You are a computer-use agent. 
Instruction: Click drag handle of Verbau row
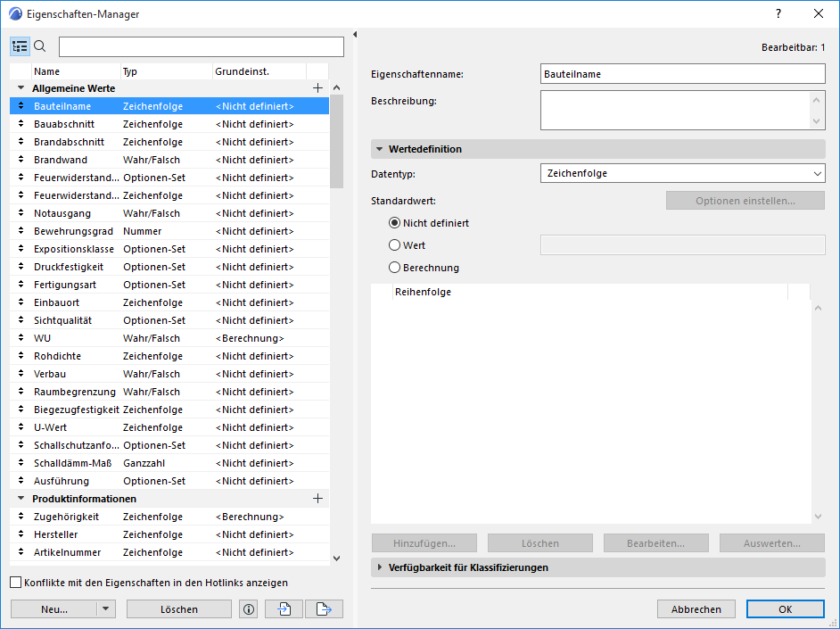point(21,374)
